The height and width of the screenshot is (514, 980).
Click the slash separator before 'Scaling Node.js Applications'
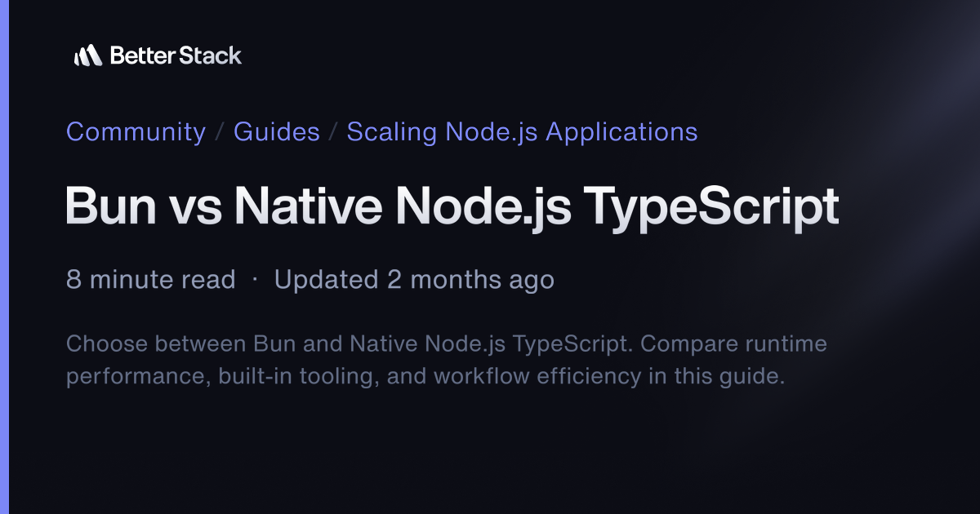(x=332, y=131)
